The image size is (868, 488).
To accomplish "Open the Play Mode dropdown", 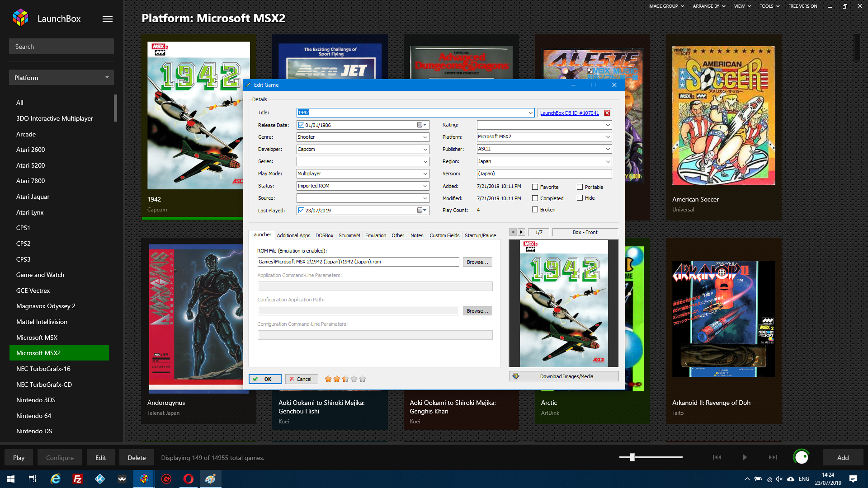I will (x=425, y=174).
